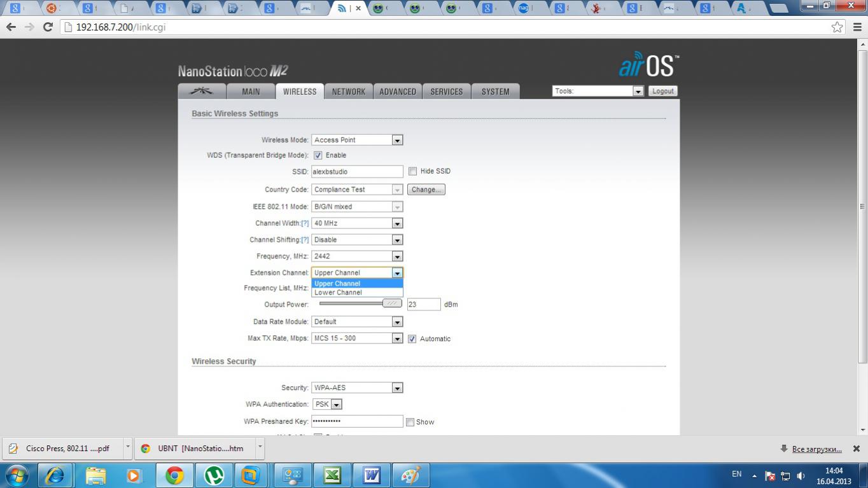
Task: Click the Change... country code button
Action: coord(426,190)
